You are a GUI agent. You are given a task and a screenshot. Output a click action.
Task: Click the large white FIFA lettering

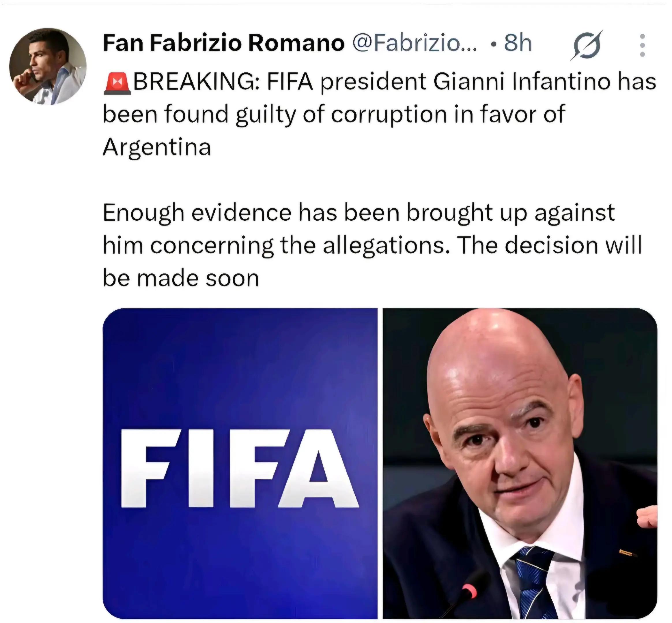pyautogui.click(x=239, y=469)
